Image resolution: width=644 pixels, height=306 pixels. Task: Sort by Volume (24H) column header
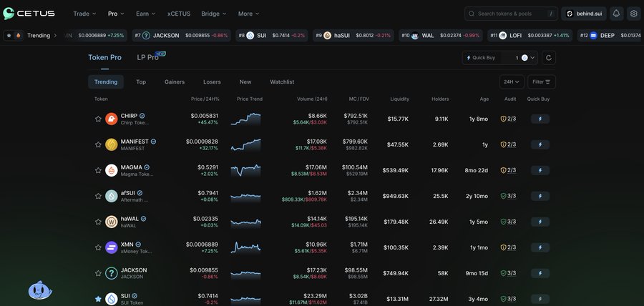pyautogui.click(x=312, y=99)
